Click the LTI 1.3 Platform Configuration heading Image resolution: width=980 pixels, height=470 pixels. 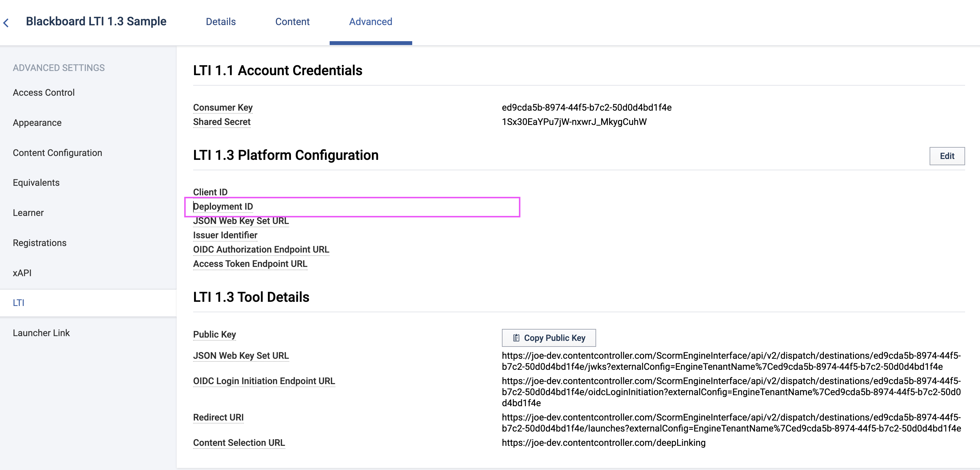(285, 155)
